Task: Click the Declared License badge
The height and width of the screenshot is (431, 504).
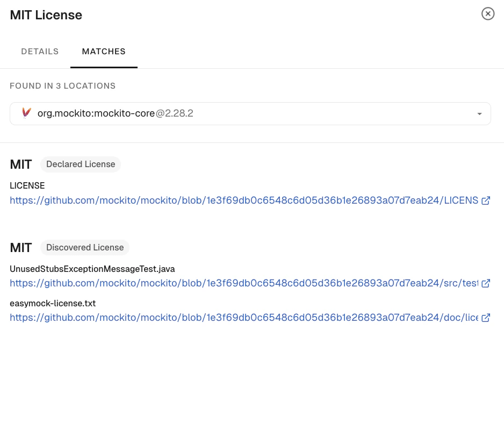Action: [81, 164]
